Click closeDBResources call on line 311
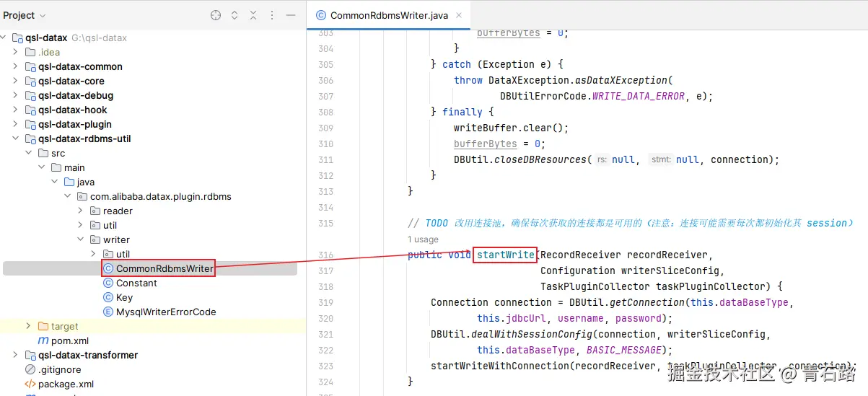Screen dimensions: 868x396 (540, 159)
